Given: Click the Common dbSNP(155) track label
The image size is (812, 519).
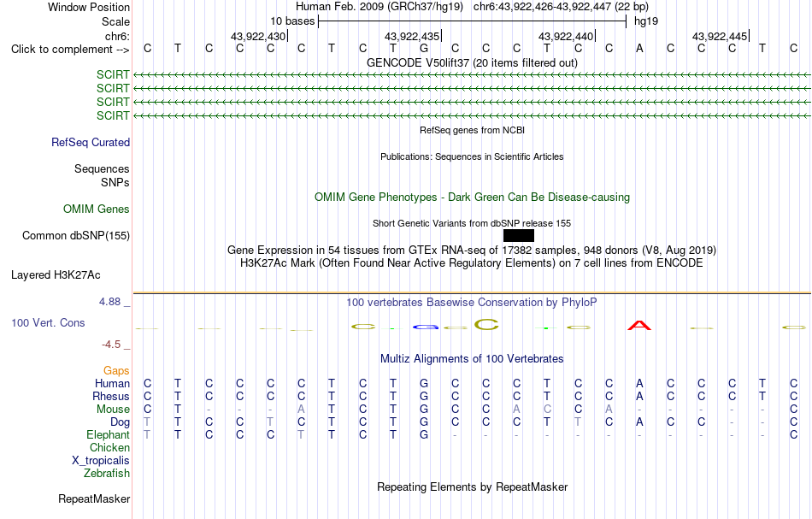Looking at the screenshot, I should (x=76, y=236).
